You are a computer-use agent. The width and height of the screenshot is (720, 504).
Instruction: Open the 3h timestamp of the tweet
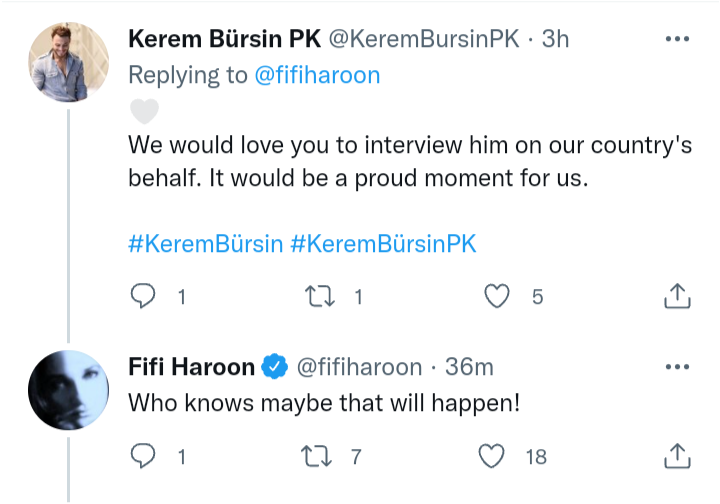pos(555,39)
